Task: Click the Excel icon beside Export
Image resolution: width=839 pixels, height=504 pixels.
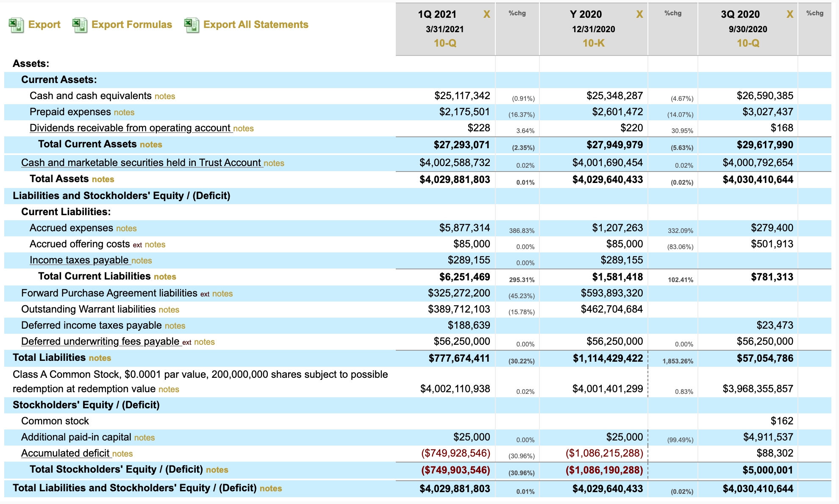Action: coord(16,25)
